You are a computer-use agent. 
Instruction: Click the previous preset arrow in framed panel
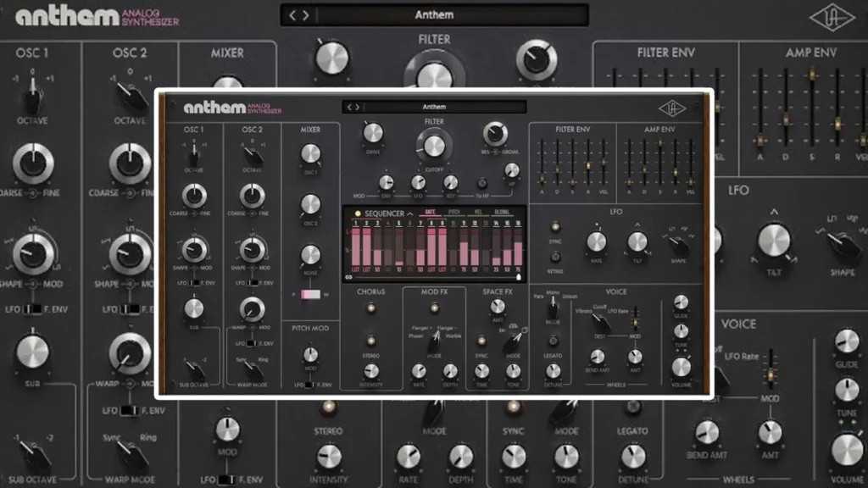[349, 107]
